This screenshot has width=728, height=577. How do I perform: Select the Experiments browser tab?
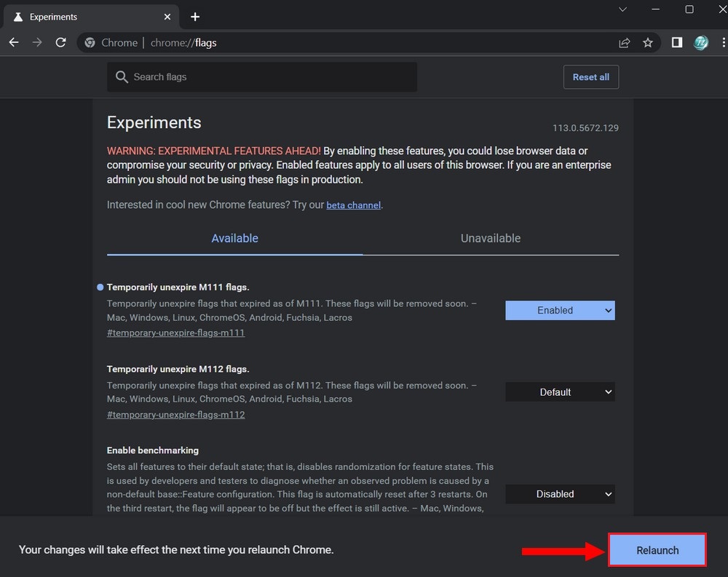pyautogui.click(x=91, y=17)
